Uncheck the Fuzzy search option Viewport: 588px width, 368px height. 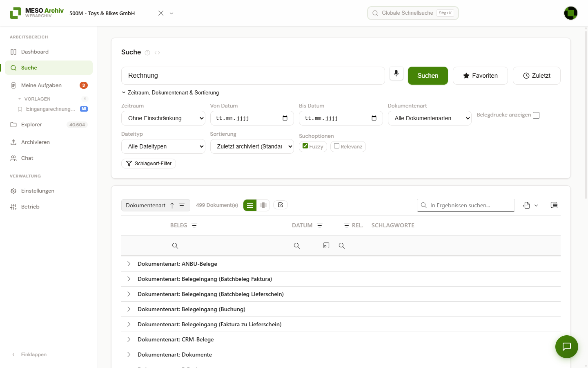(x=305, y=146)
